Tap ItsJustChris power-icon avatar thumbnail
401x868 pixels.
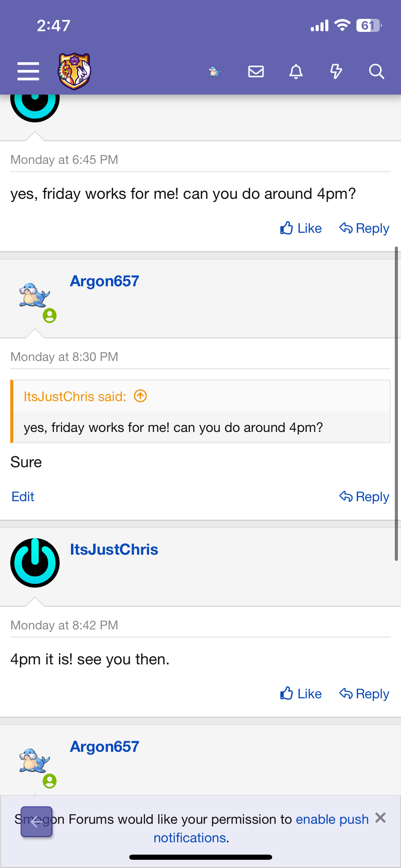(x=35, y=563)
